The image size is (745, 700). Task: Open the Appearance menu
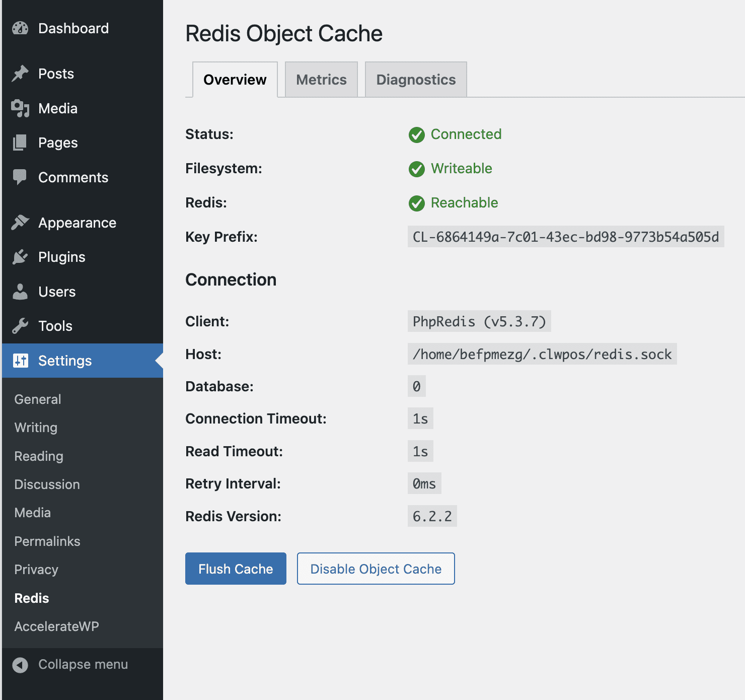(83, 223)
